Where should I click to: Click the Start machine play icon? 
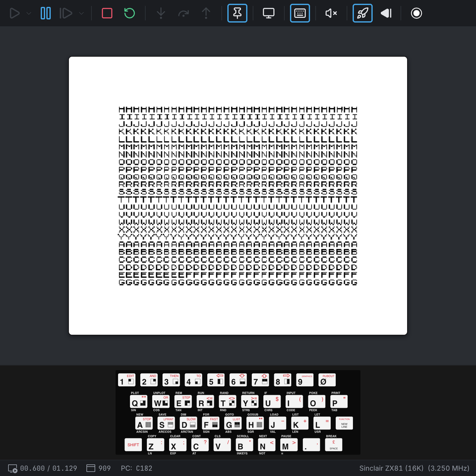point(14,13)
